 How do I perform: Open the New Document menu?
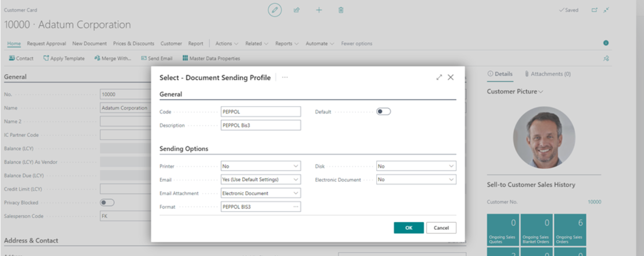tap(90, 43)
